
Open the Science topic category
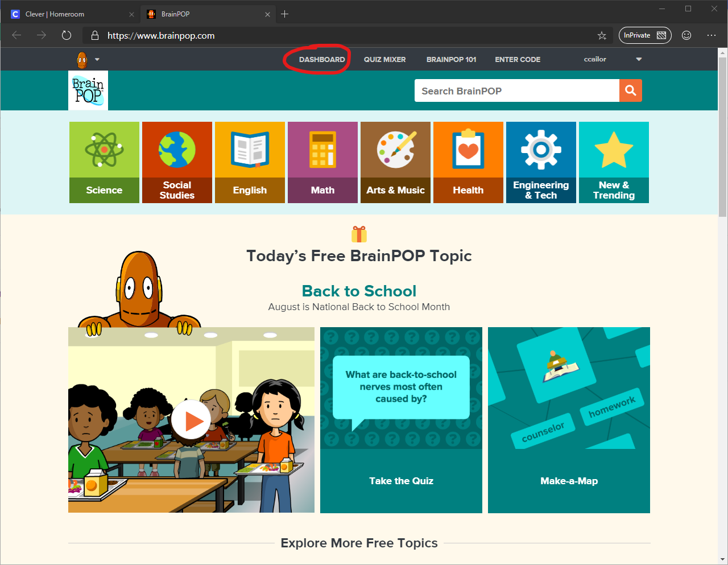point(104,162)
